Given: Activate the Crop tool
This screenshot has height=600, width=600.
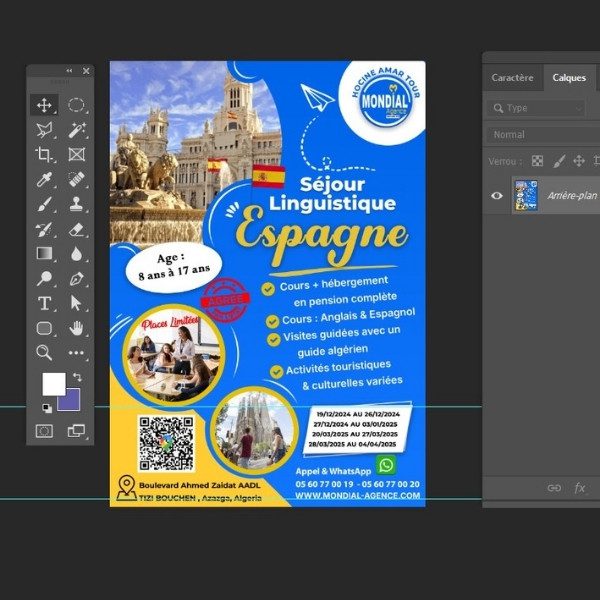Looking at the screenshot, I should tap(44, 154).
